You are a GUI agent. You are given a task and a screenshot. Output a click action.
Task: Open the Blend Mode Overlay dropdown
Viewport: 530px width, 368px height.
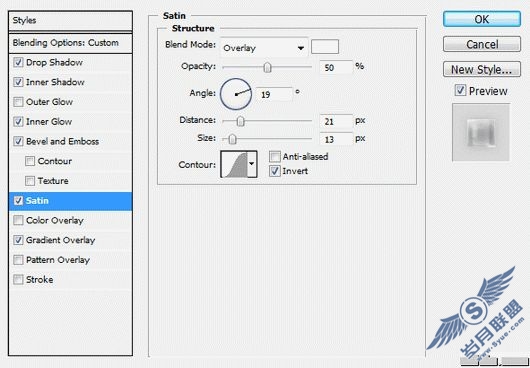coord(264,48)
